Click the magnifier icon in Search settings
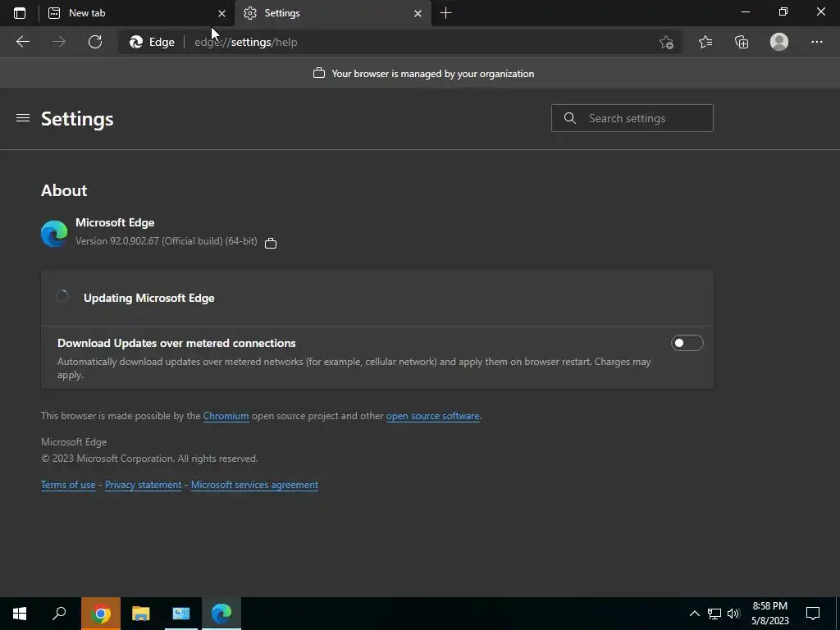 click(570, 118)
